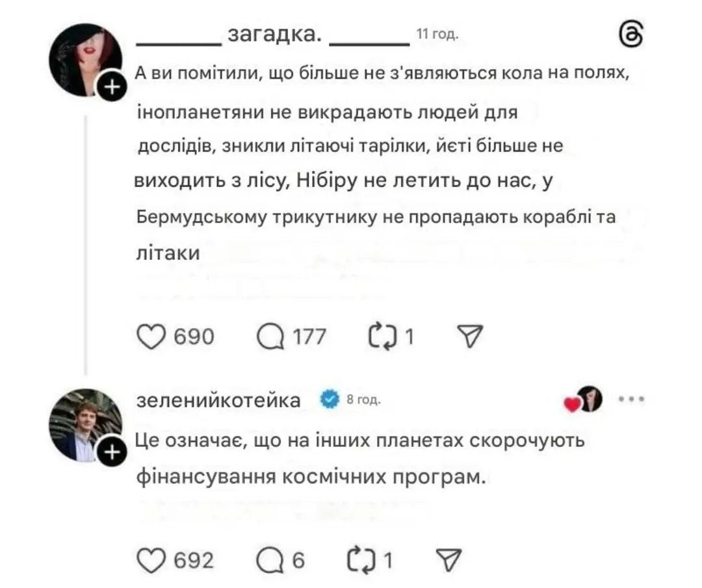The image size is (702, 588).
Task: Click the blue verified badge next to зеленийкотейка
Action: [x=330, y=399]
